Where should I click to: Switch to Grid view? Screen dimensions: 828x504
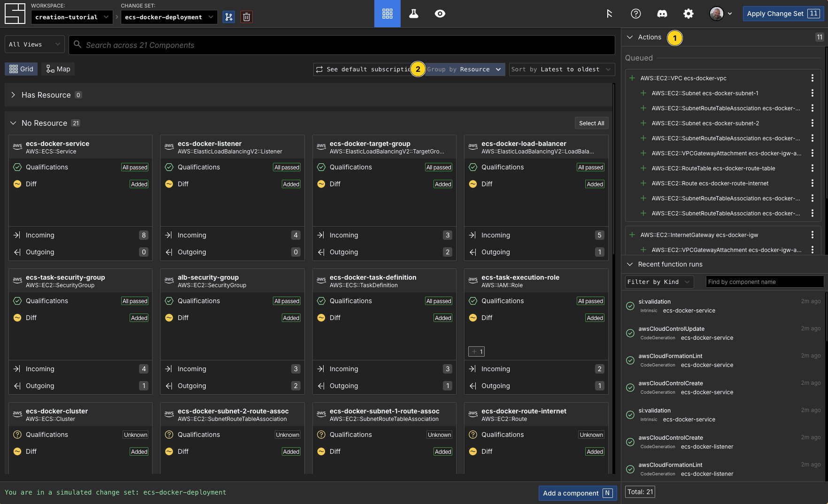point(21,69)
